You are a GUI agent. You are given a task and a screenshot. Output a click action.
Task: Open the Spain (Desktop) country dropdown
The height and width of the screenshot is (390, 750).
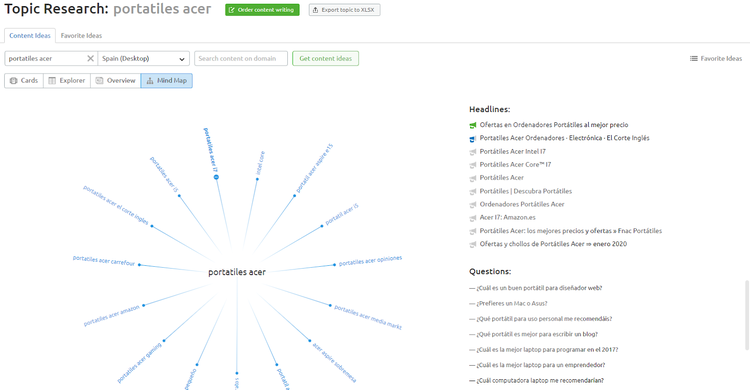click(143, 58)
